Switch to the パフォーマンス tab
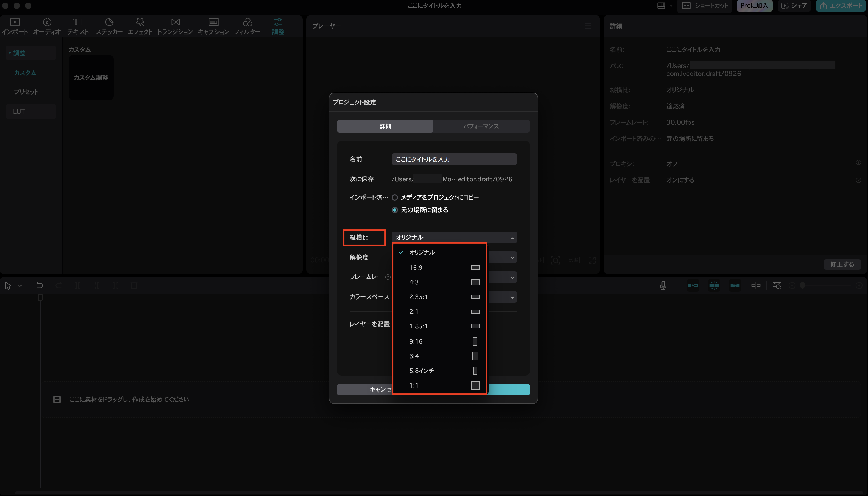Screen dimensions: 868x496 [481, 126]
